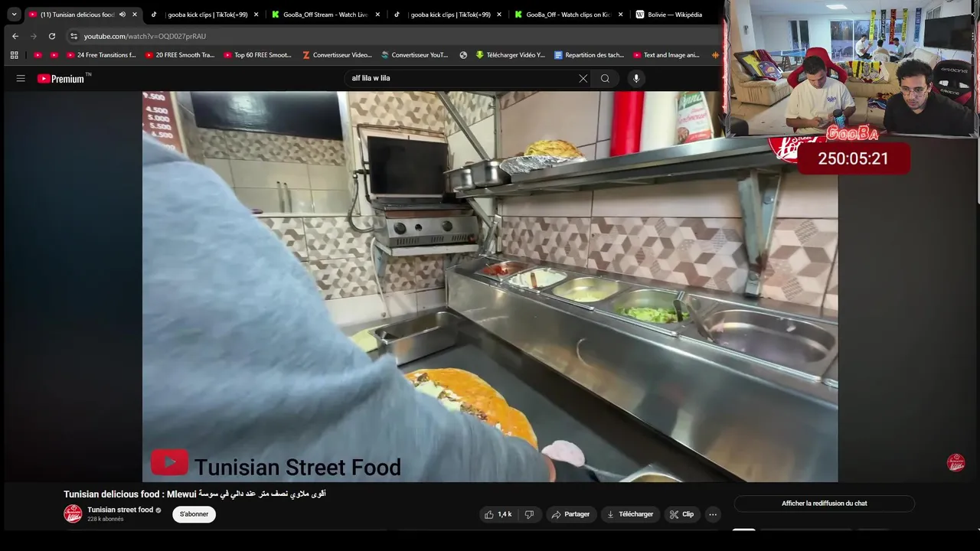Click the browser forward arrow
980x551 pixels.
(33, 36)
